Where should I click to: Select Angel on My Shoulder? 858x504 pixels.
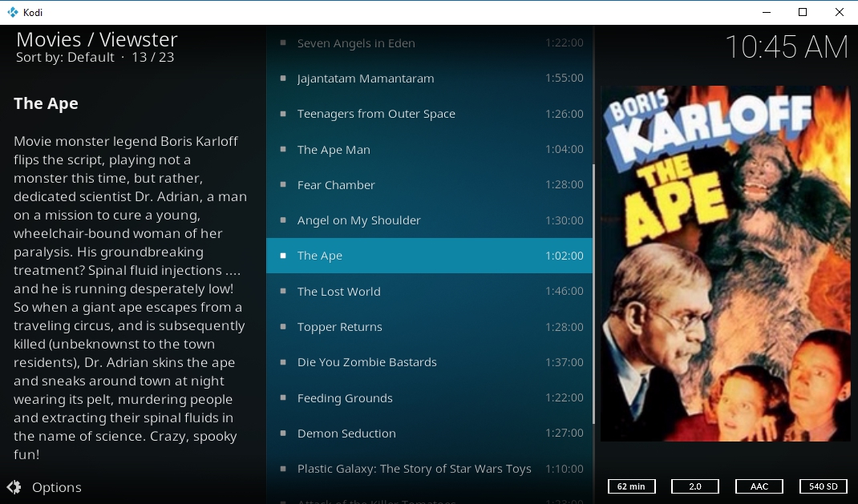point(358,220)
